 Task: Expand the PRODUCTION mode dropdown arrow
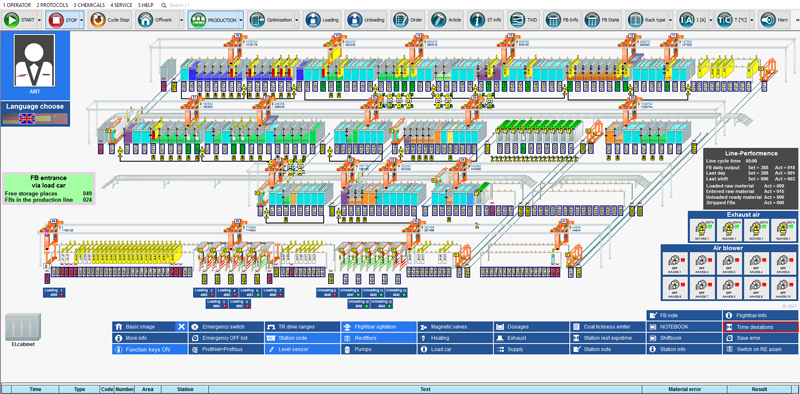click(x=241, y=20)
